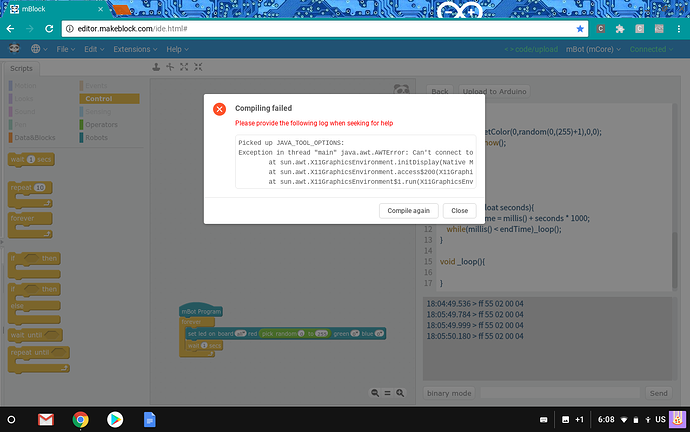690x432 pixels.
Task: Zoom out the script canvas
Action: pos(375,393)
